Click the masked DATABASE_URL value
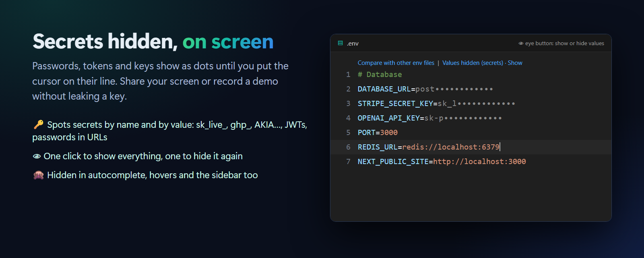 (454, 89)
